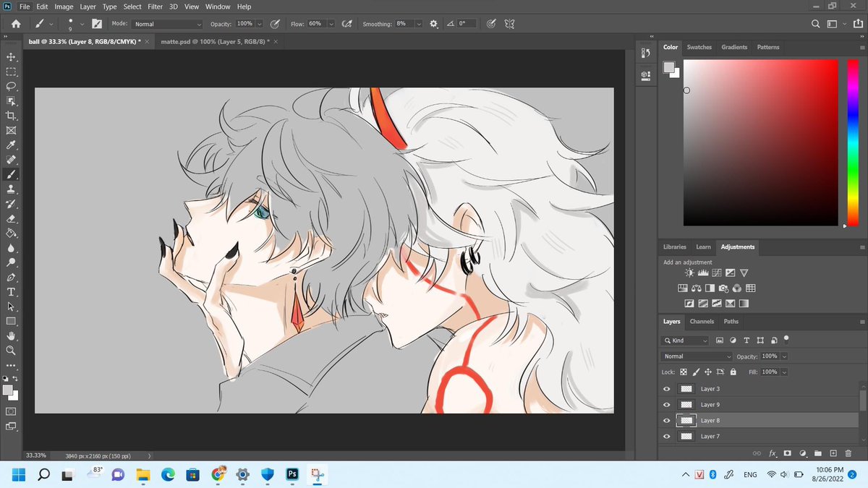Viewport: 868px width, 488px height.
Task: Select the Dodge tool
Action: [11, 262]
